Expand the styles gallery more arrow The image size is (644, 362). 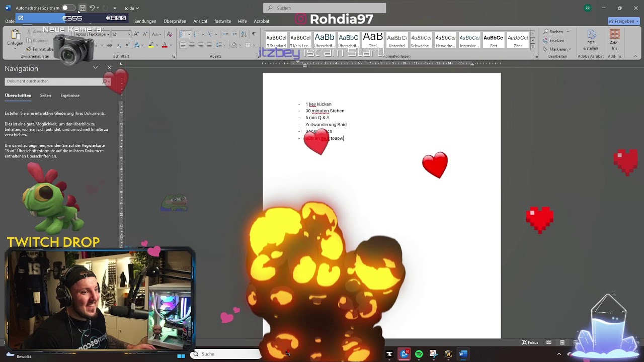point(533,47)
